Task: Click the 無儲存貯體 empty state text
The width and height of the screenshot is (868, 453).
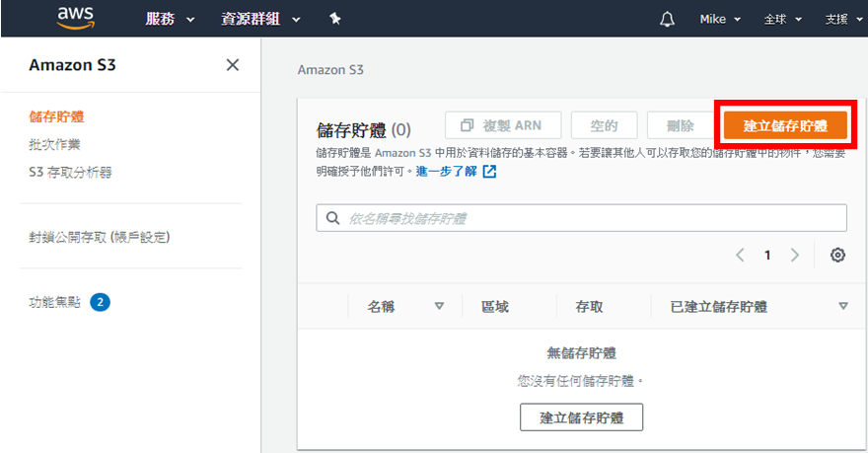Action: [x=581, y=352]
